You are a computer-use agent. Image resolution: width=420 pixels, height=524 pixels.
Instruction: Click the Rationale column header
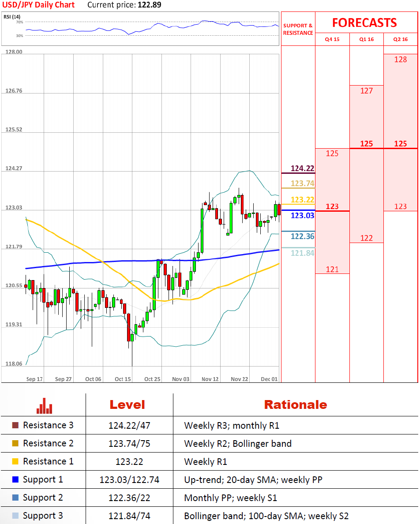point(295,405)
